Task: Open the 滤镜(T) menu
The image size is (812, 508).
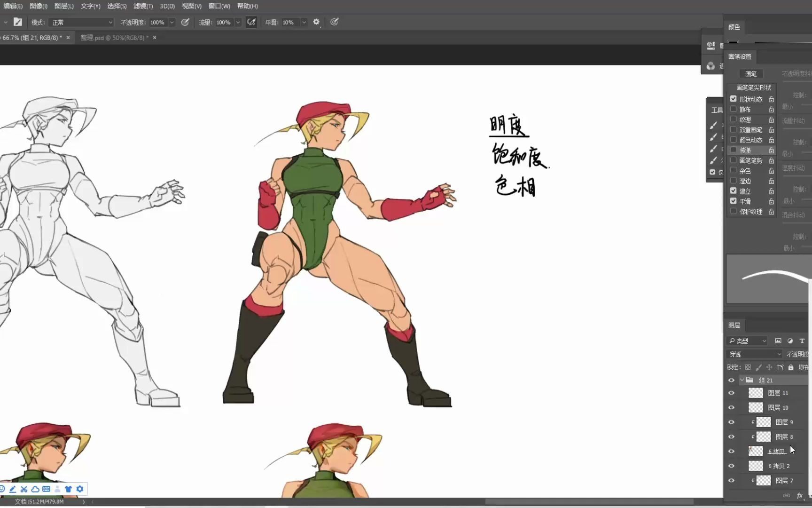Action: tap(143, 6)
